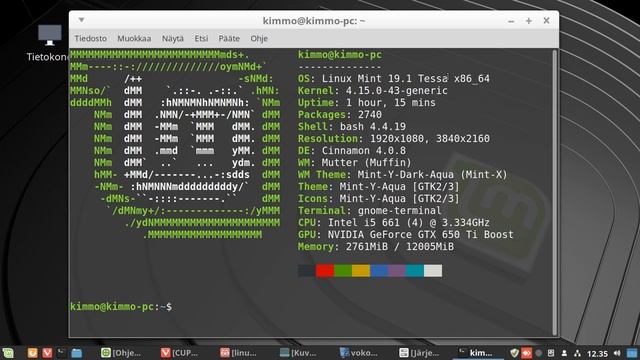Click the 'Terminal: gnome-terminal' line

pos(369,211)
